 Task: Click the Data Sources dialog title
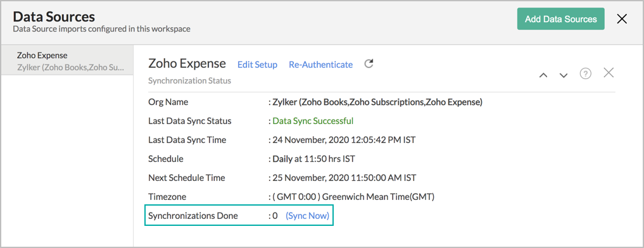(54, 17)
